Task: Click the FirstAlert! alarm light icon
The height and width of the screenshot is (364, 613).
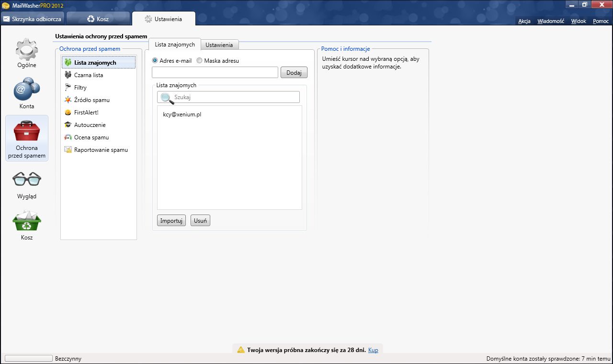Action: (x=68, y=113)
